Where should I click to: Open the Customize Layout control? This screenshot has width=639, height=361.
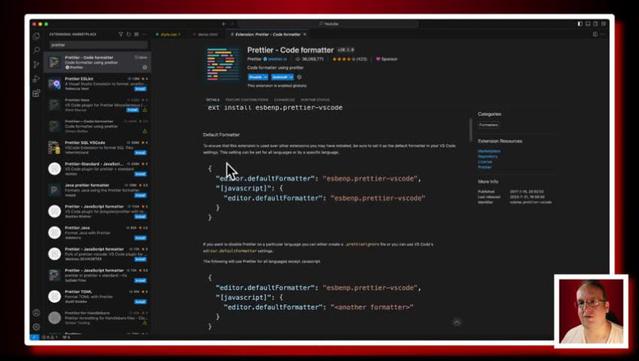point(604,24)
